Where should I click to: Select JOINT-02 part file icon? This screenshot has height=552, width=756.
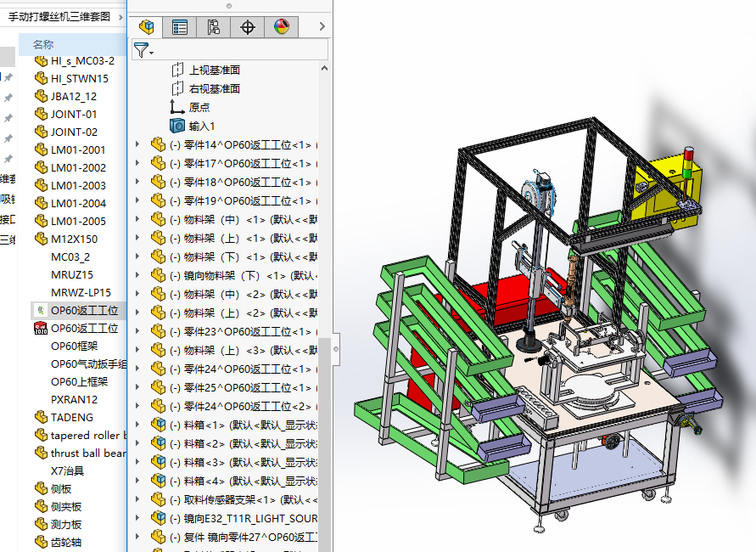(41, 132)
